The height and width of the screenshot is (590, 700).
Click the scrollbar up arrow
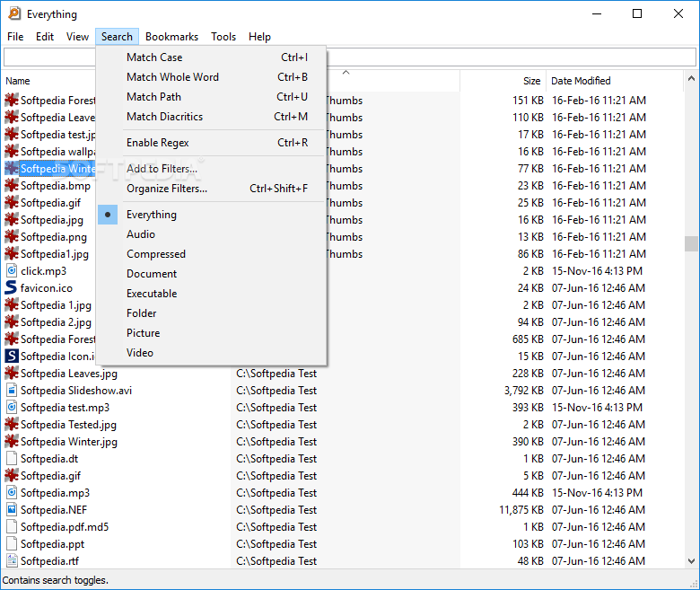pyautogui.click(x=691, y=79)
